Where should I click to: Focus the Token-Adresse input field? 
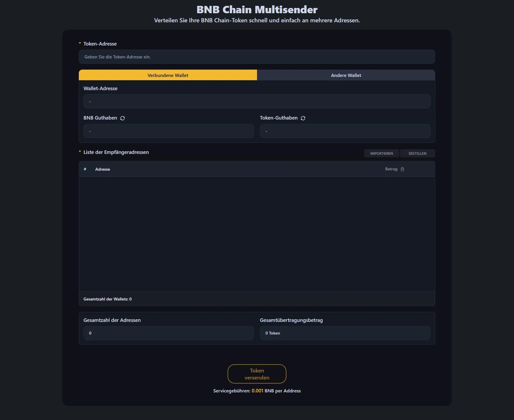[257, 57]
